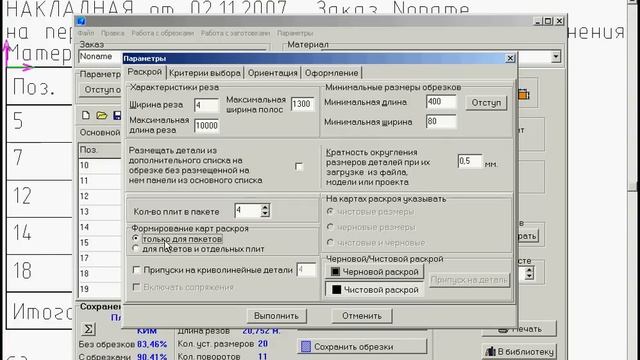Click the Отменить button
Image resolution: width=640 pixels, height=360 pixels.
click(362, 316)
